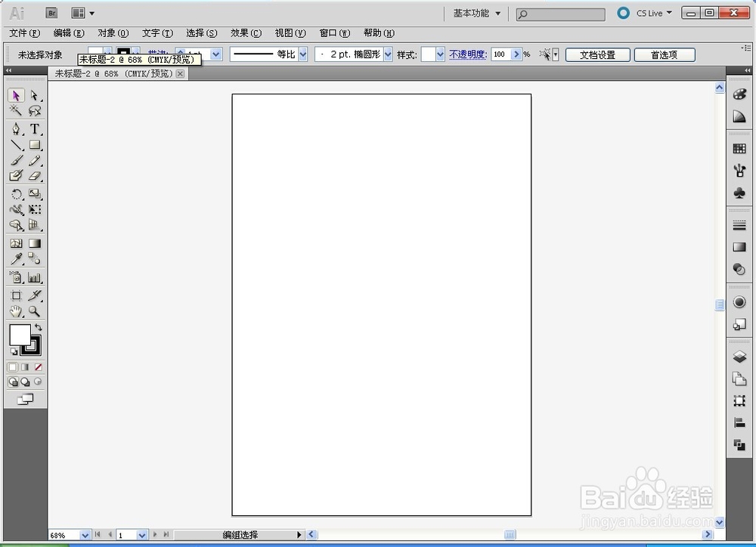This screenshot has height=547, width=756.
Task: Change screen mode button
Action: 25,399
